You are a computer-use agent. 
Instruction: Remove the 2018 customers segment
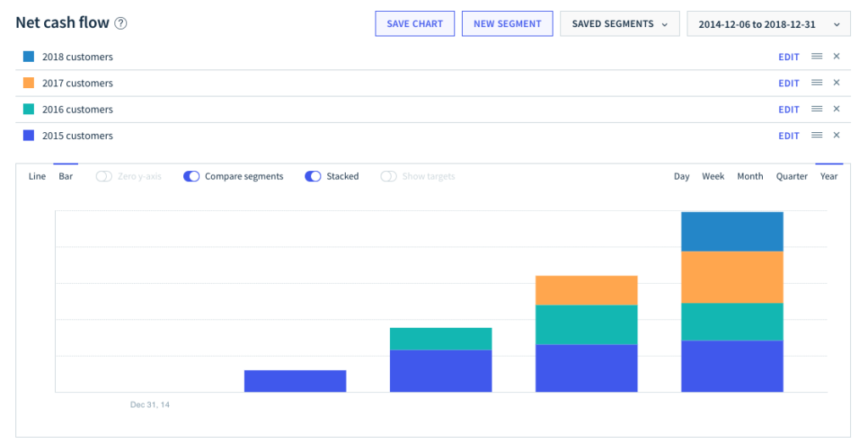[837, 57]
